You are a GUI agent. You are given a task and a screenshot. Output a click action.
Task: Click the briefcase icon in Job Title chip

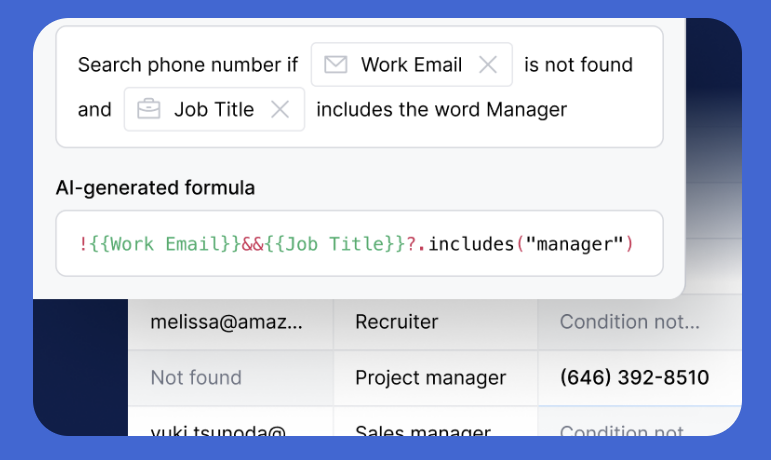pos(149,110)
